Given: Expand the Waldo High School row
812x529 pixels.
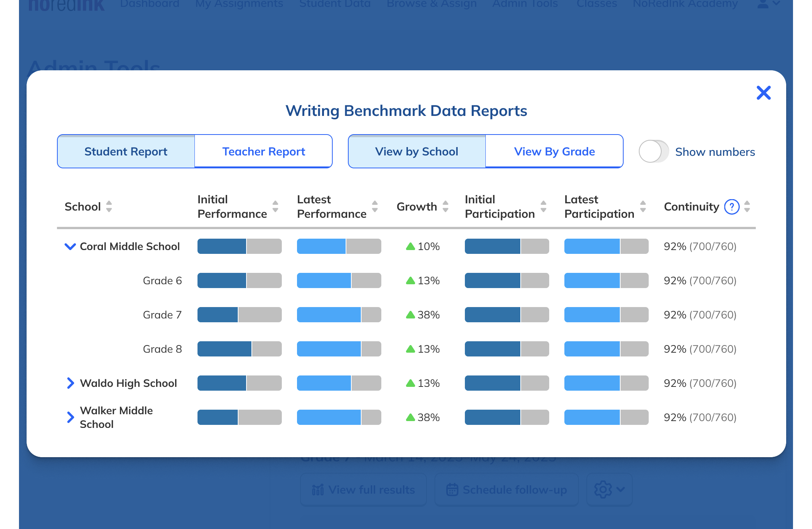Looking at the screenshot, I should click(70, 383).
